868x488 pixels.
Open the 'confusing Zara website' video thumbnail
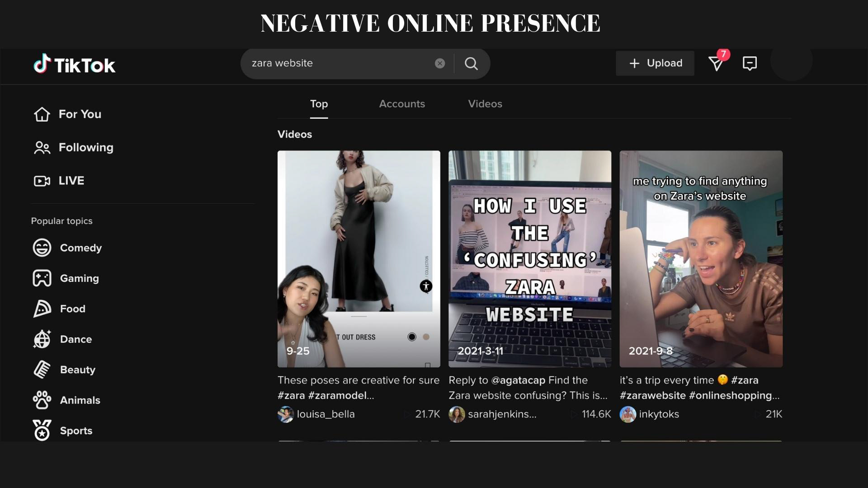point(530,259)
